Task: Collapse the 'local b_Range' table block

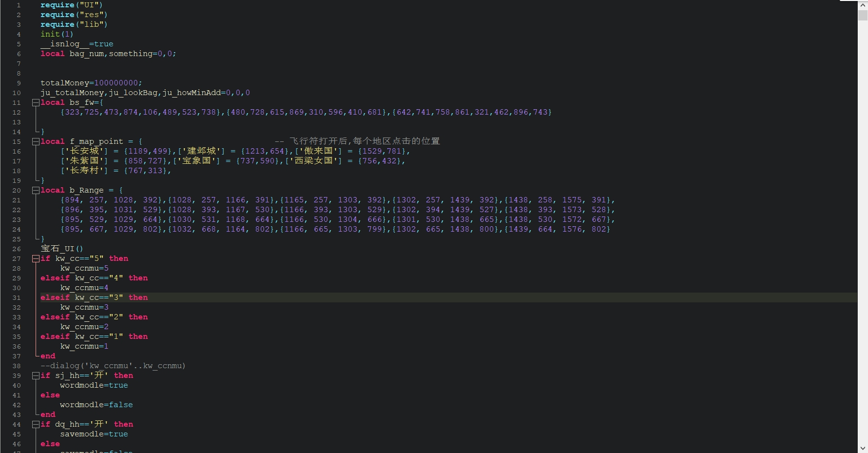Action: [36, 190]
